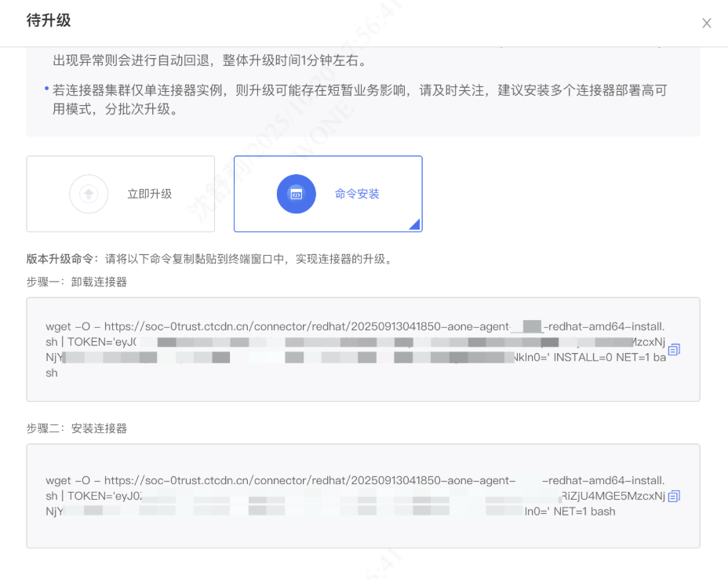Copy the uninstall connector command
Image resolution: width=728 pixels, height=579 pixels.
tap(674, 350)
